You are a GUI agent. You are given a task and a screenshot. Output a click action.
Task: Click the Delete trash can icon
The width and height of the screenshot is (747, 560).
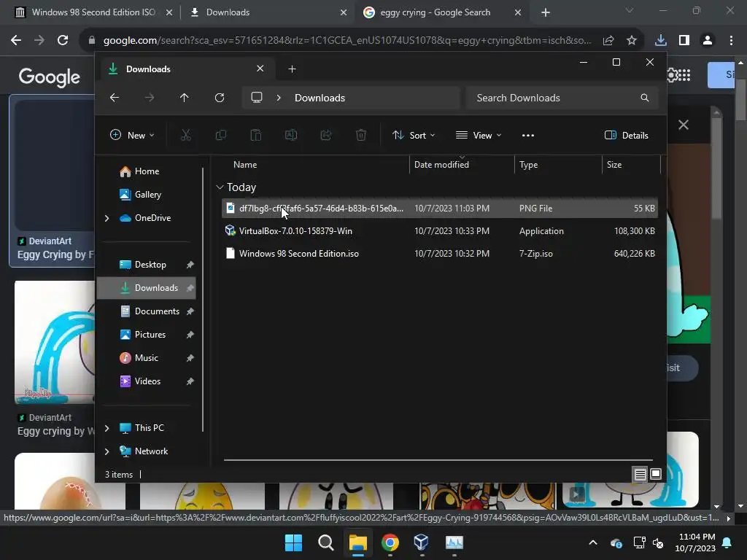click(361, 135)
